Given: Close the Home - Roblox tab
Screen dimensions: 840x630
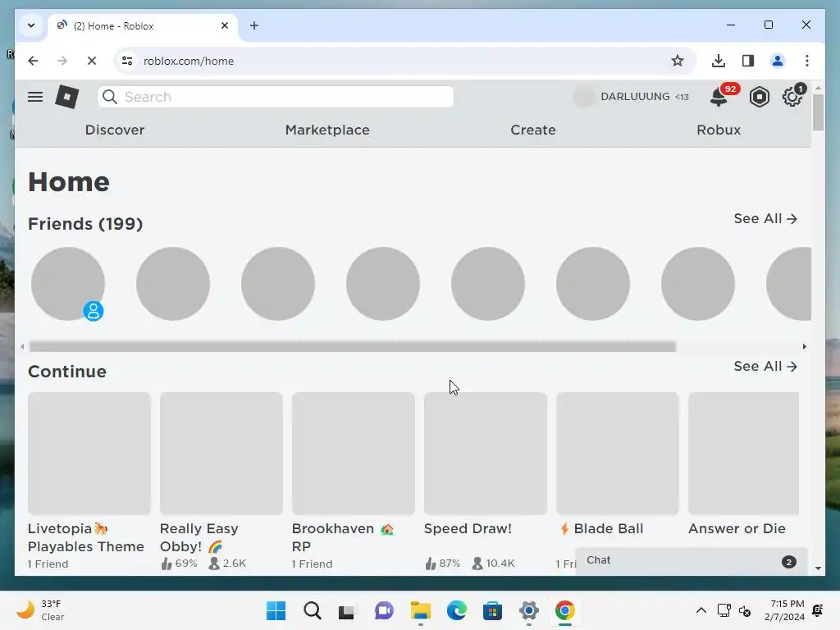Looking at the screenshot, I should click(225, 25).
